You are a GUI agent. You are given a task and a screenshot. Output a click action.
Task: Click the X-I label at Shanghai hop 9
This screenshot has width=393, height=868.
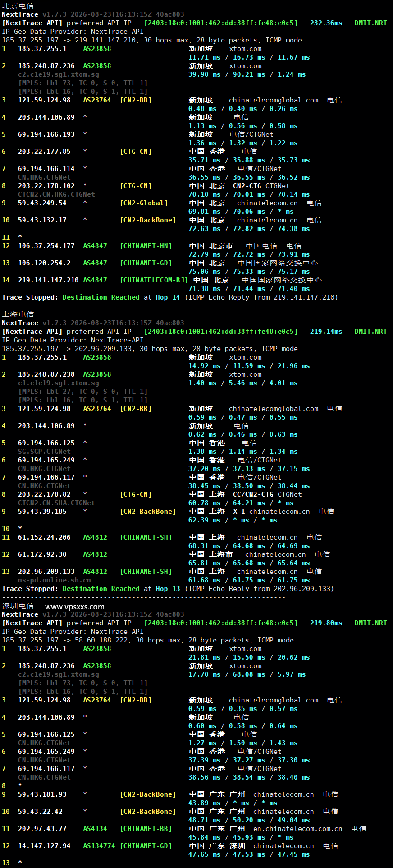click(239, 512)
